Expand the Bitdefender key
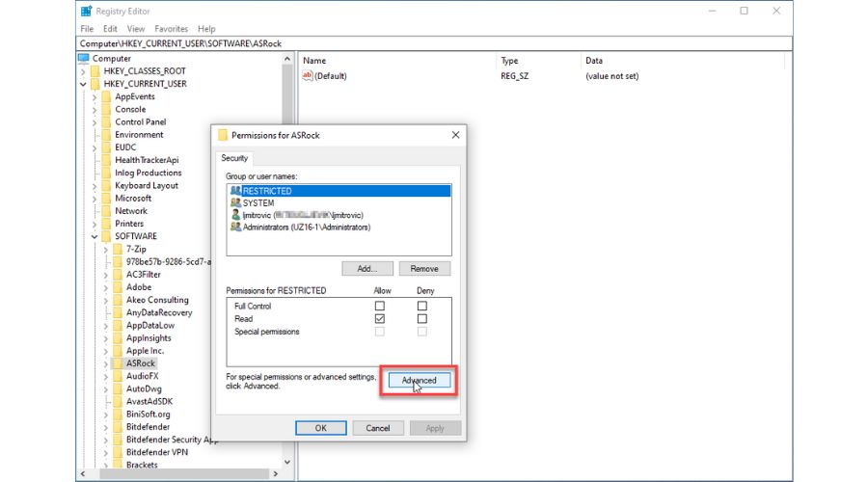Image resolution: width=868 pixels, height=482 pixels. pyautogui.click(x=106, y=427)
